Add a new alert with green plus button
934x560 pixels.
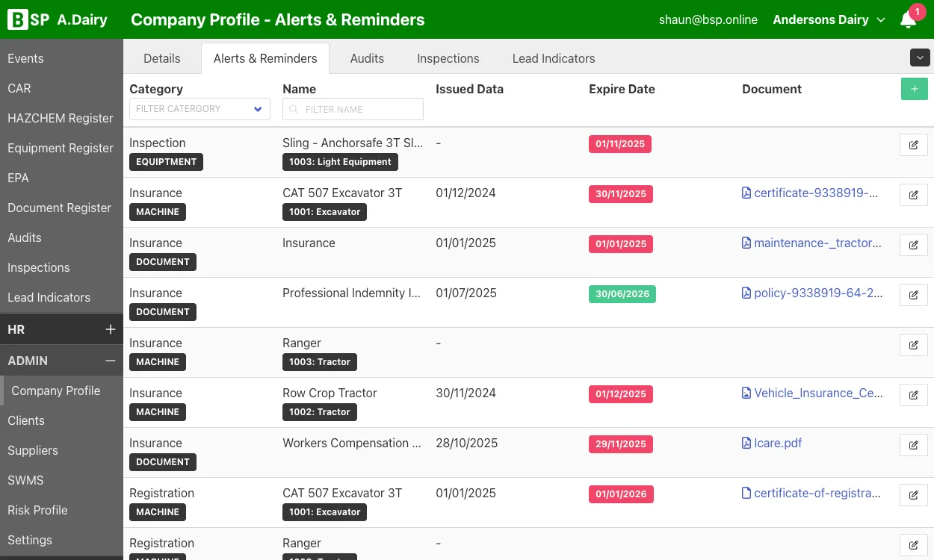914,89
